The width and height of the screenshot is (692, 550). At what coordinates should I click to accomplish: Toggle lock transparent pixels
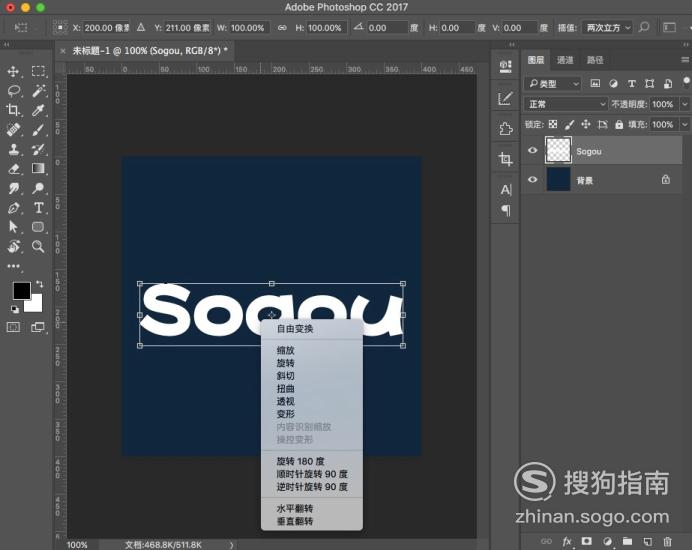553,124
